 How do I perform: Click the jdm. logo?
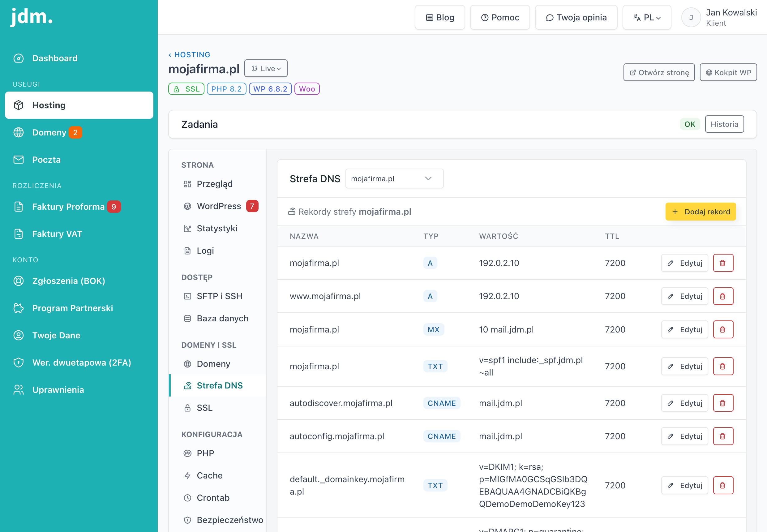coord(32,17)
